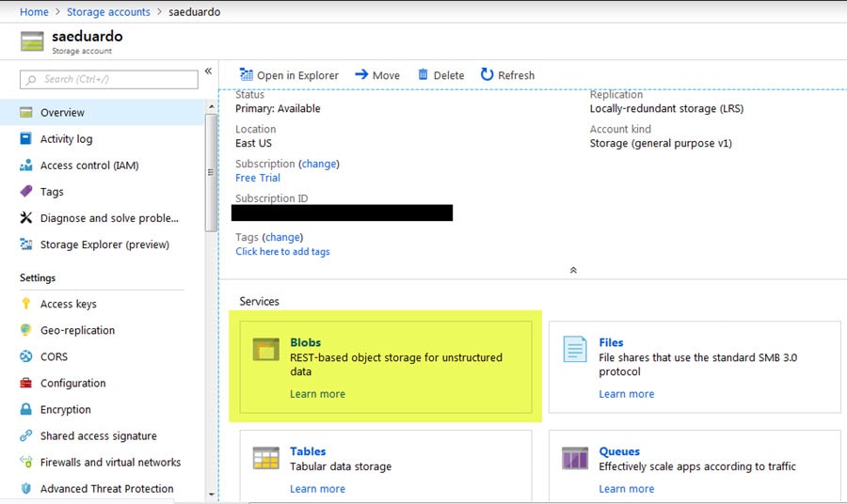The height and width of the screenshot is (504, 847).
Task: Click the Delete toolbar button
Action: (x=440, y=75)
